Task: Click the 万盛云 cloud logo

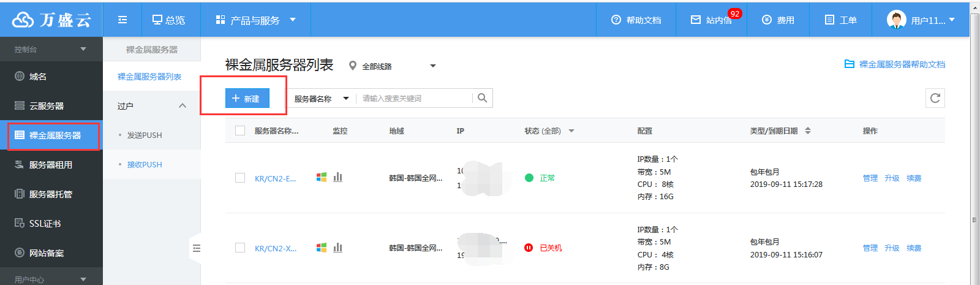Action: (x=51, y=20)
